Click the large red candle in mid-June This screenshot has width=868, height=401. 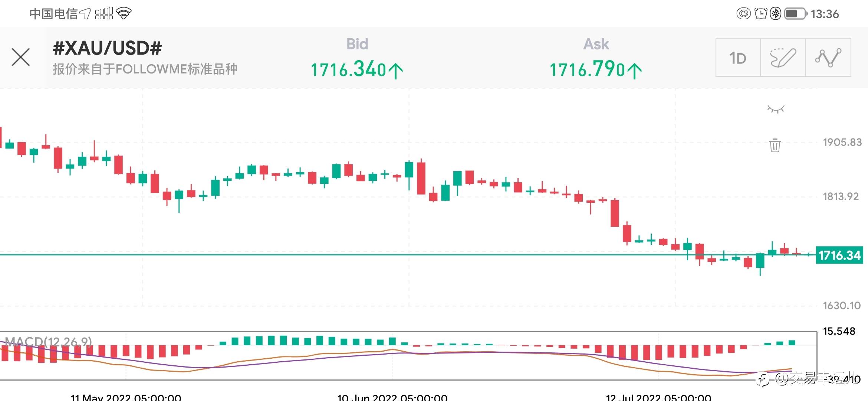[421, 178]
